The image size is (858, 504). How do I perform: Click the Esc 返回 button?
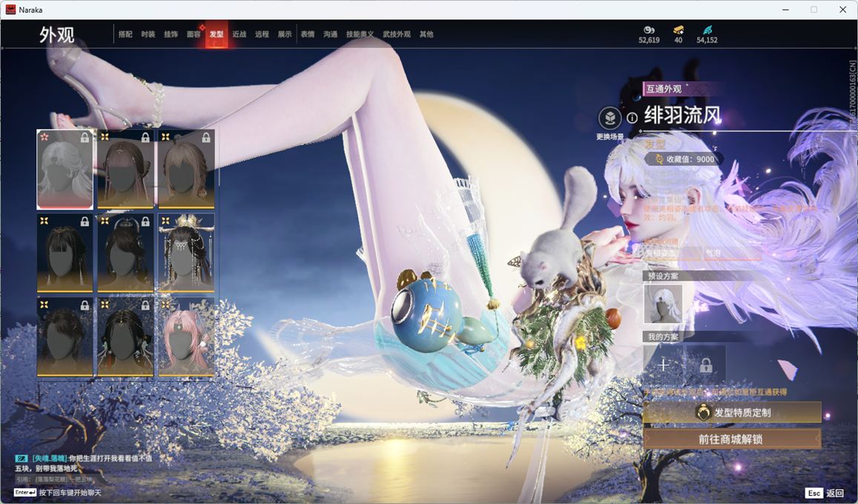[x=825, y=493]
